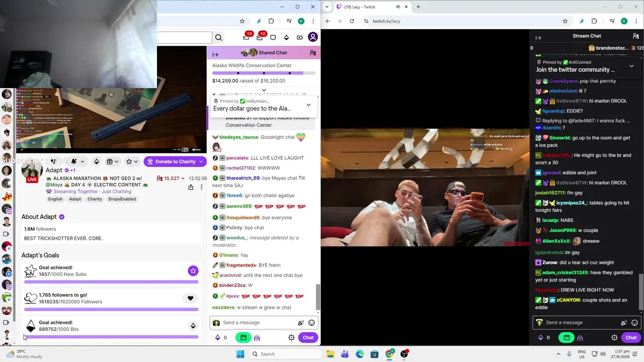Expand the 15,527 viewer count dropdown
644x362 pixels.
(x=183, y=178)
